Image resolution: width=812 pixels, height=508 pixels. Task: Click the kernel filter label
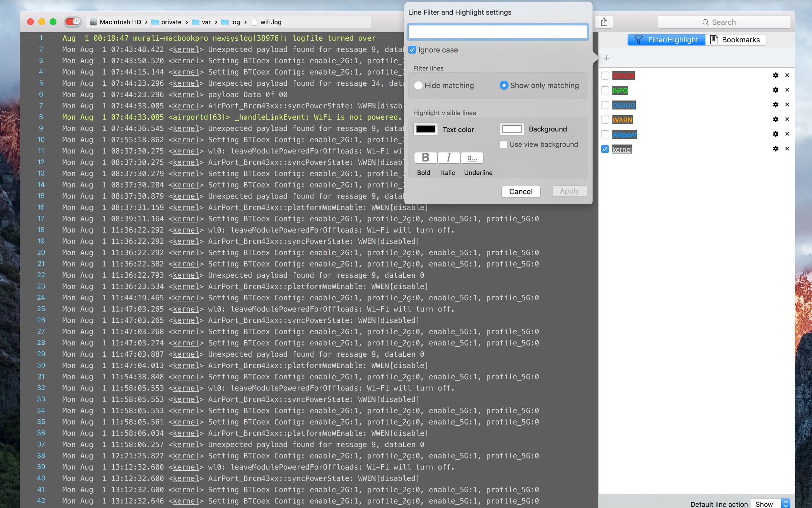622,149
